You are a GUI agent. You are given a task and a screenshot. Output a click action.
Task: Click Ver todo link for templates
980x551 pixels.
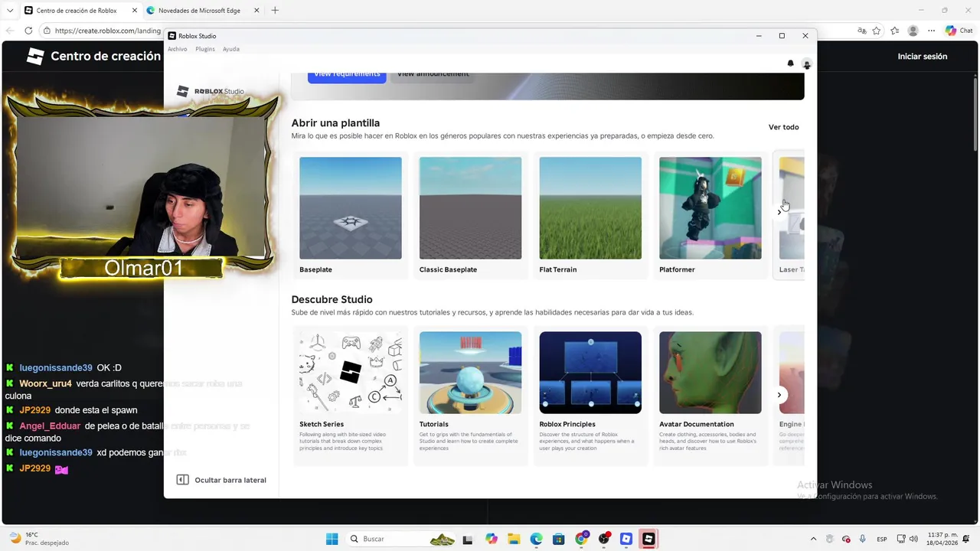783,127
